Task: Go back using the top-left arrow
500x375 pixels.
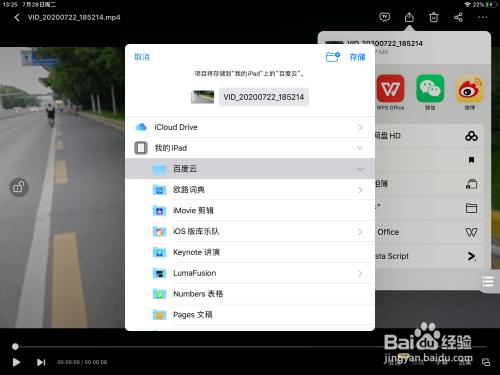Action: point(17,17)
